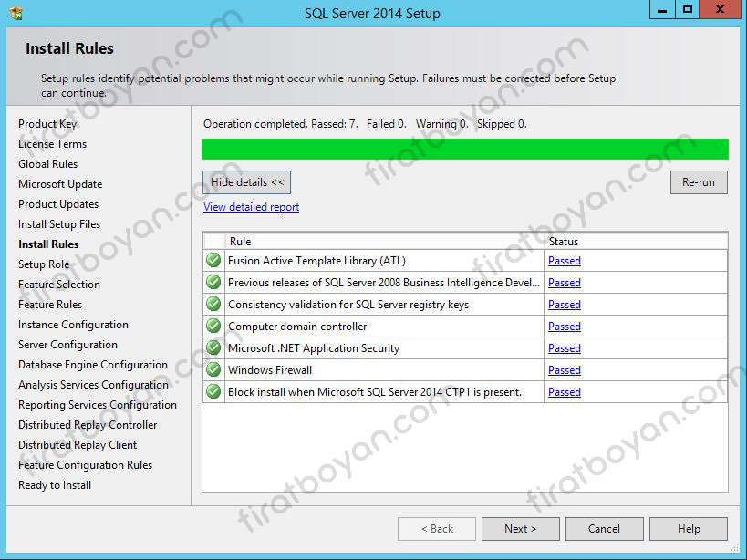Open Passed status for Block install CTP1 rule
The image size is (747, 560).
tap(565, 392)
